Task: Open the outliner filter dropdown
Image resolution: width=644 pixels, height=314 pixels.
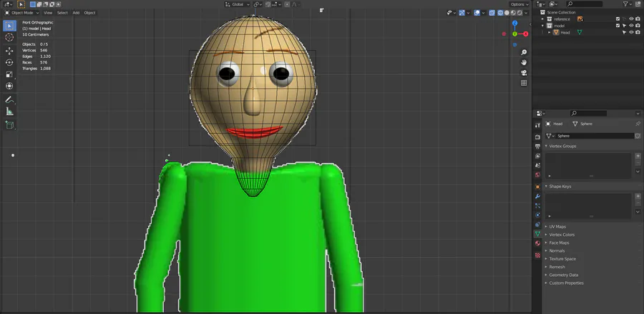Action: click(x=628, y=4)
